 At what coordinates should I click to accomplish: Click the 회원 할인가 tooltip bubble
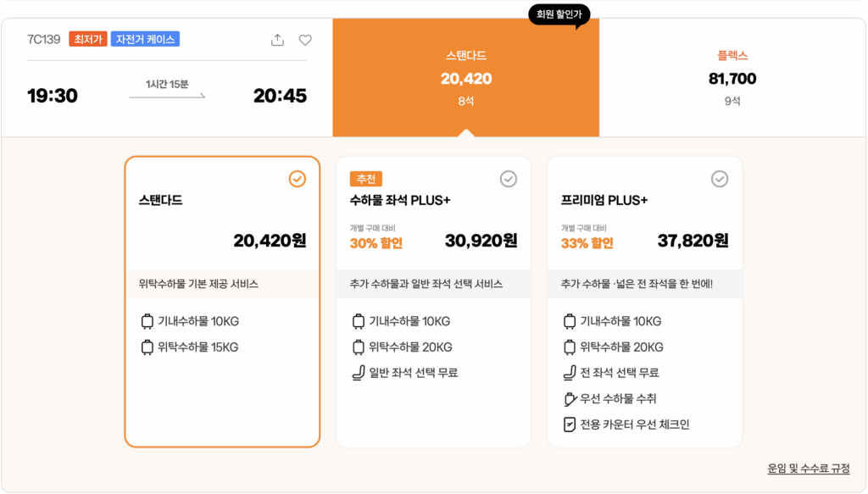coord(559,14)
